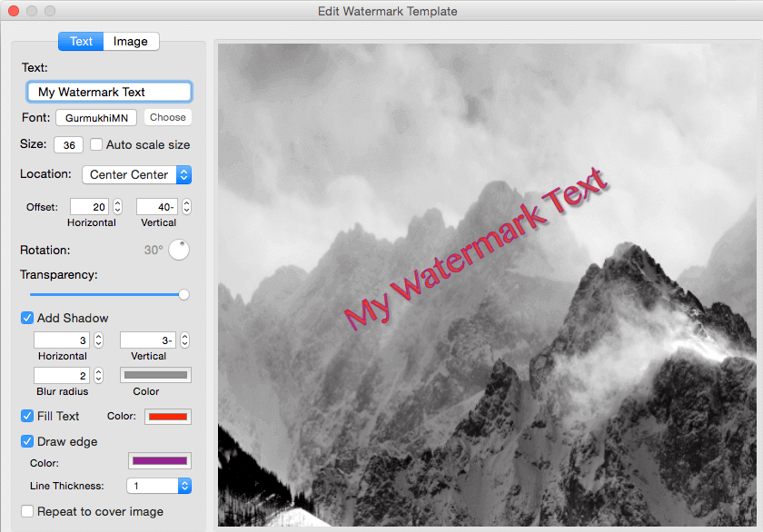Click the Rotation dial control
This screenshot has height=532, width=763.
[x=179, y=250]
